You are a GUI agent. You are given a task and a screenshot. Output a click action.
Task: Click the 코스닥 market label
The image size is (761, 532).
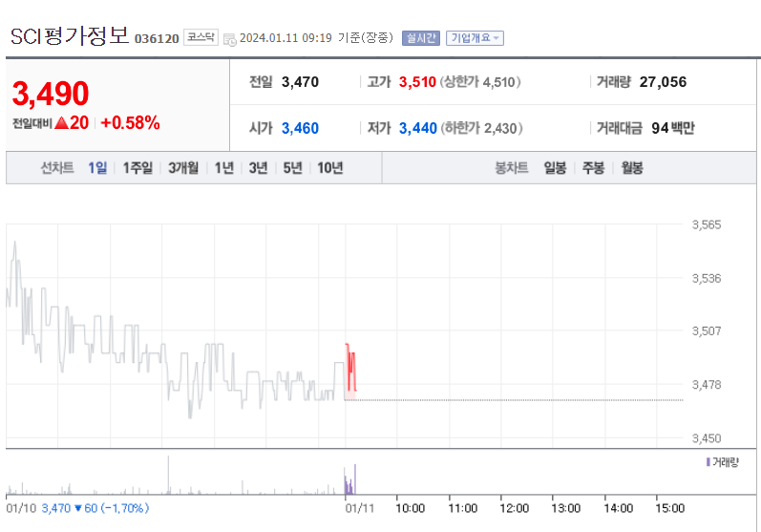(201, 37)
